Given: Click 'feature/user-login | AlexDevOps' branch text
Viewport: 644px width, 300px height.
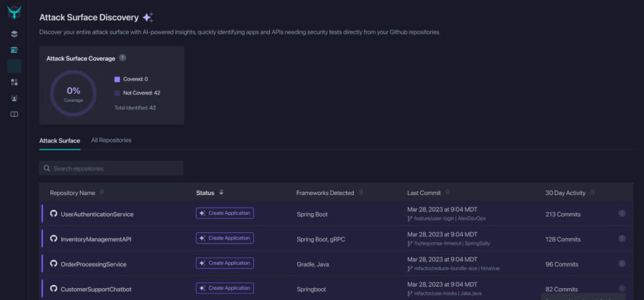Looking at the screenshot, I should [449, 219].
